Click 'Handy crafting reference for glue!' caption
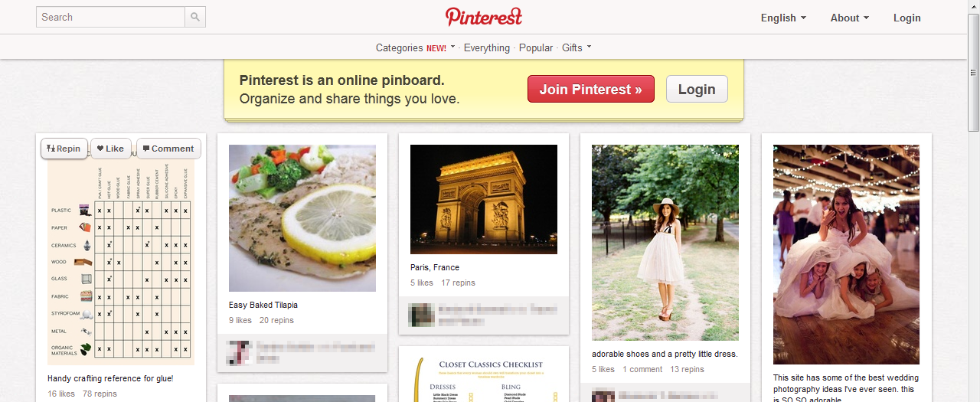980x402 pixels. [110, 378]
